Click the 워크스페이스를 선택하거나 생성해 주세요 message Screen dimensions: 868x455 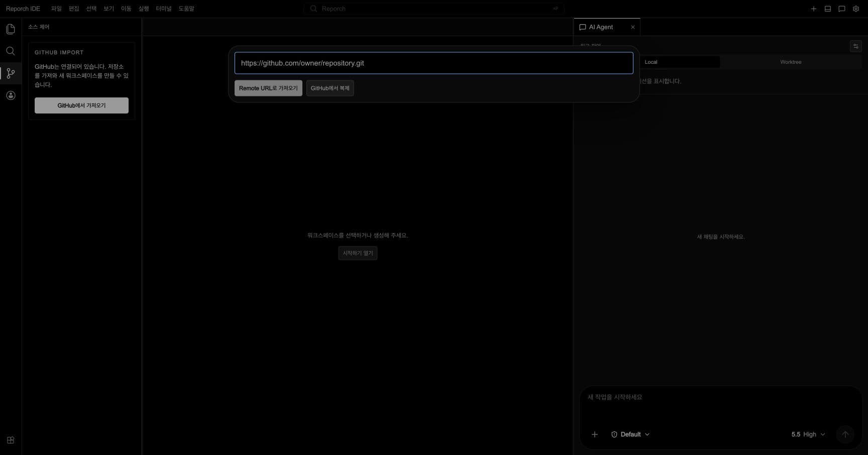[x=358, y=235]
